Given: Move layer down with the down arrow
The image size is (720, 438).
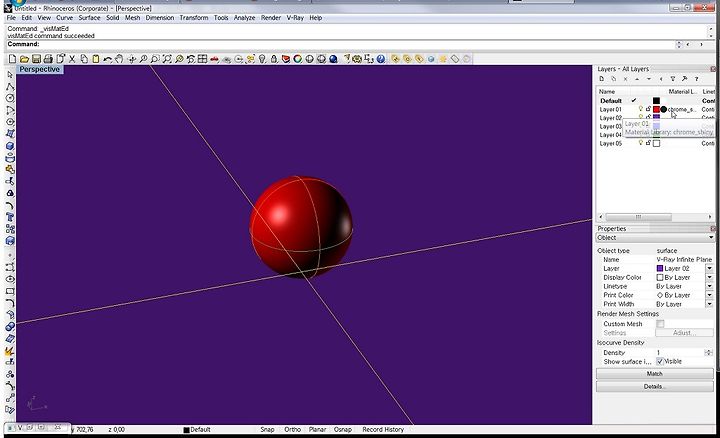Looking at the screenshot, I should tap(648, 79).
